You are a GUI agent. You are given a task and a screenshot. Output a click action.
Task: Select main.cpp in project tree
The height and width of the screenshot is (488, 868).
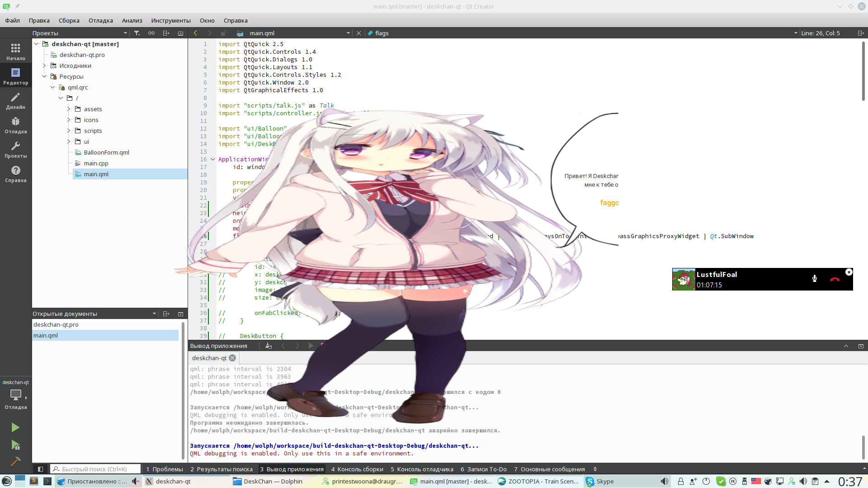[96, 163]
